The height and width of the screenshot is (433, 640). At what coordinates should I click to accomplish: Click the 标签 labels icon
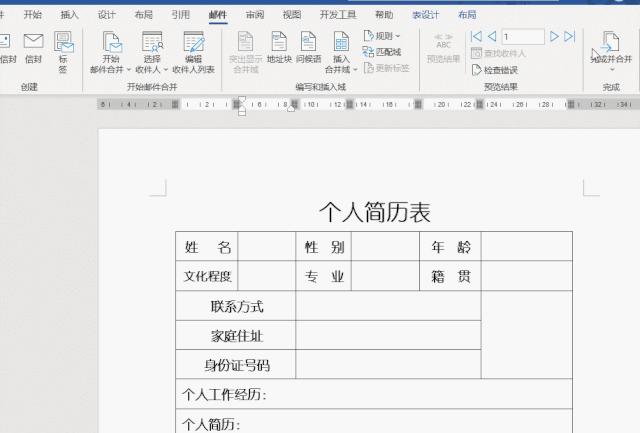[63, 52]
